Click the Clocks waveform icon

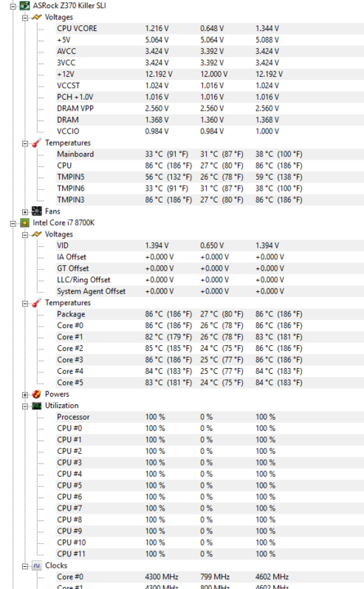[37, 566]
